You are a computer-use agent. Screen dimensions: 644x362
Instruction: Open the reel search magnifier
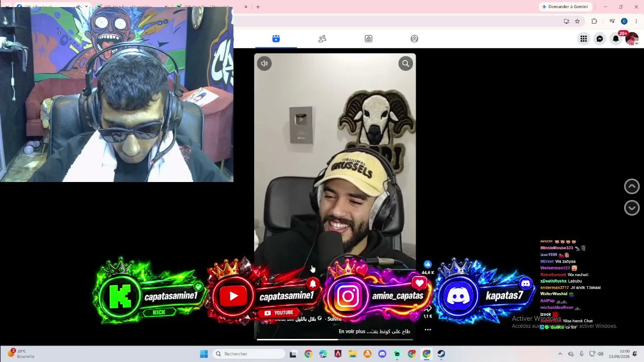pos(406,63)
